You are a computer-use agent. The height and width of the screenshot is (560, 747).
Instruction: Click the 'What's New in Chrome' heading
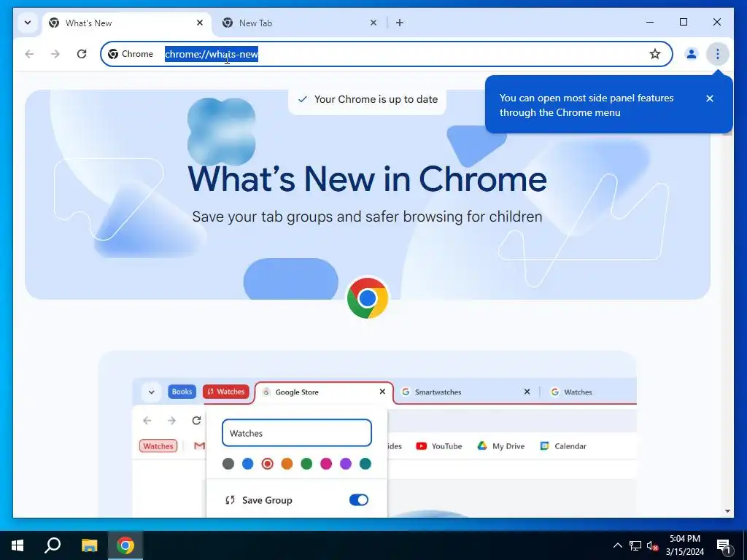(368, 179)
